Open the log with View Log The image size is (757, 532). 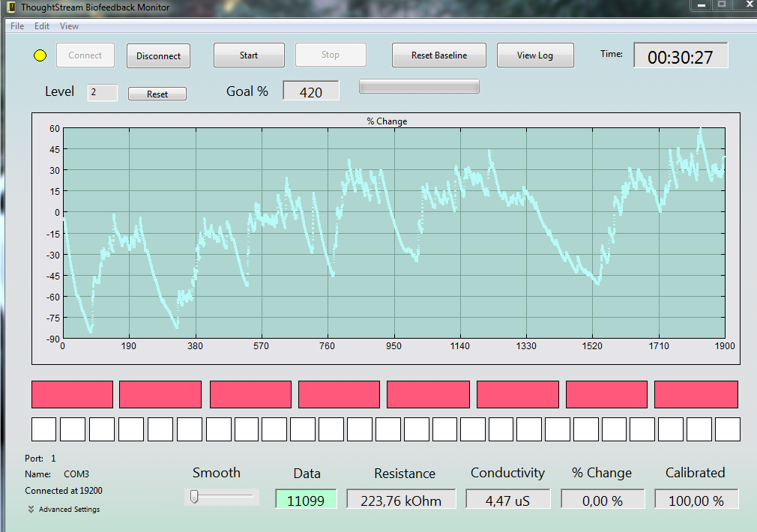(x=535, y=55)
